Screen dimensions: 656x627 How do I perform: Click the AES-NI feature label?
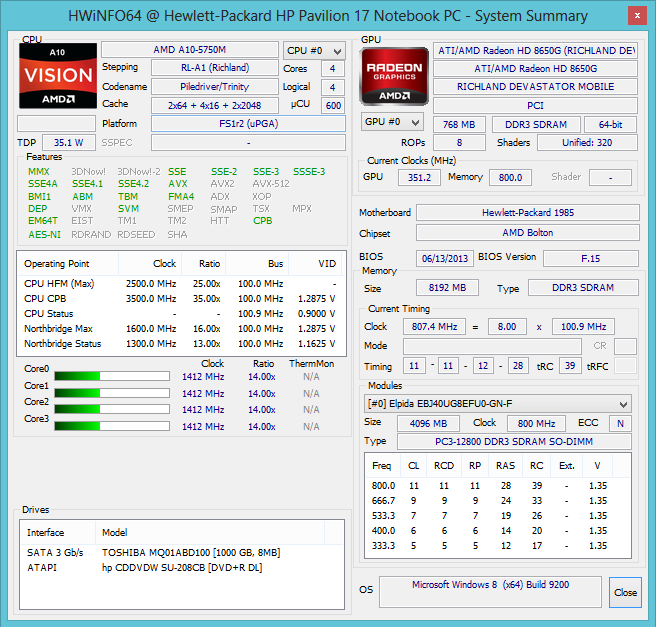(44, 235)
